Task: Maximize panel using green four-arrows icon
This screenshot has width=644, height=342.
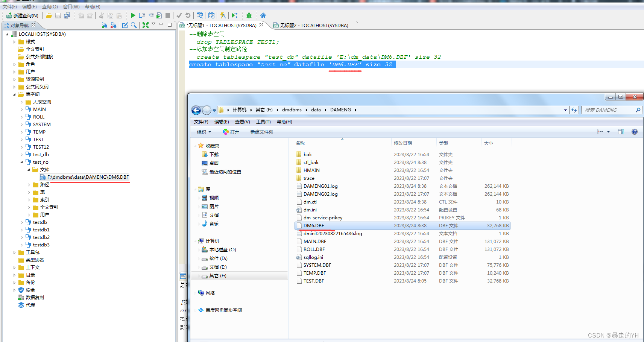Action: tap(146, 25)
